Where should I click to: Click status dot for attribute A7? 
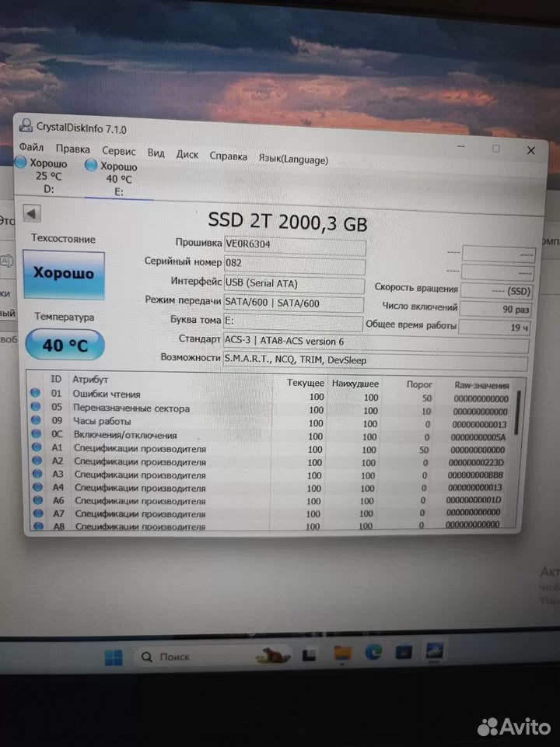click(39, 513)
